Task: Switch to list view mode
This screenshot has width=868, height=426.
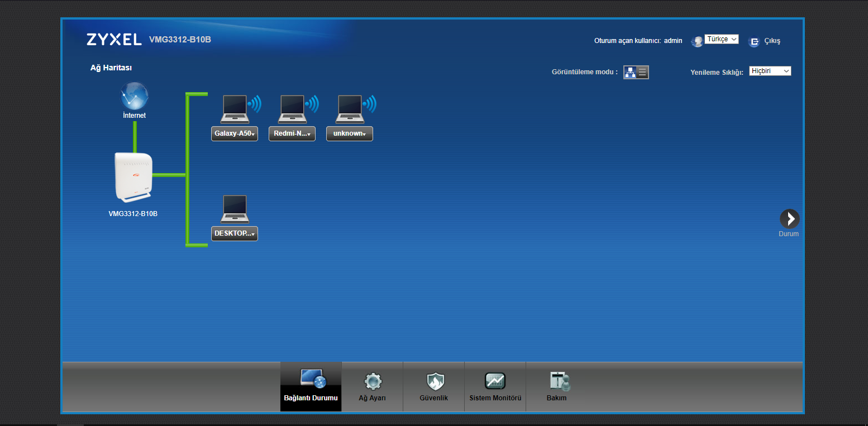Action: [x=642, y=72]
